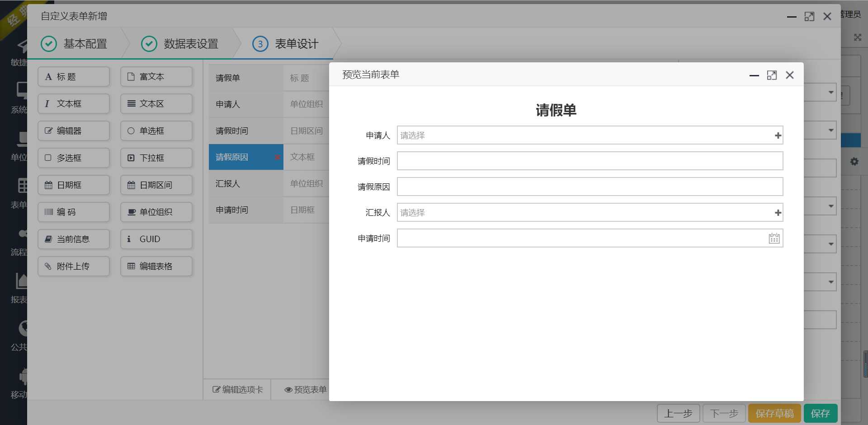Click the 编辑选项卡 edit button
The height and width of the screenshot is (425, 868).
[237, 389]
